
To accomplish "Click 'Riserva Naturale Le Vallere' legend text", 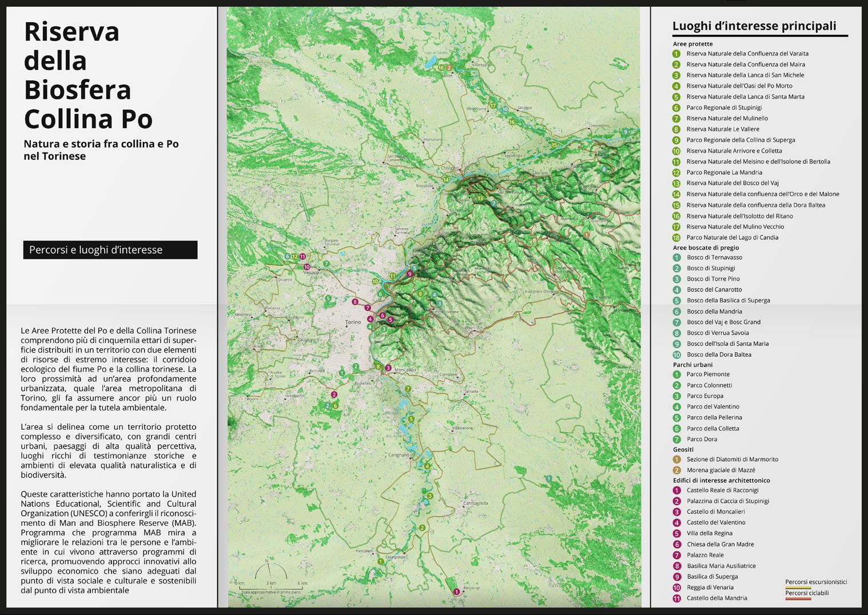I will [x=723, y=129].
